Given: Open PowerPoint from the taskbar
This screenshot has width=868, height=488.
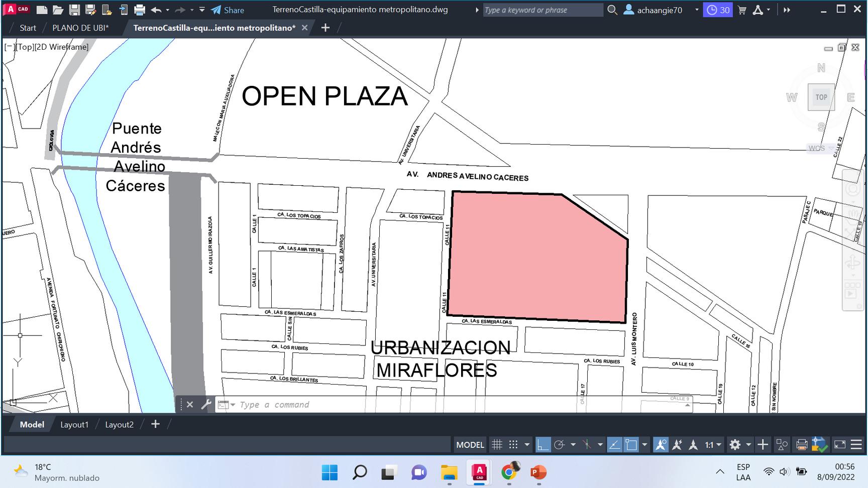Looking at the screenshot, I should point(538,472).
